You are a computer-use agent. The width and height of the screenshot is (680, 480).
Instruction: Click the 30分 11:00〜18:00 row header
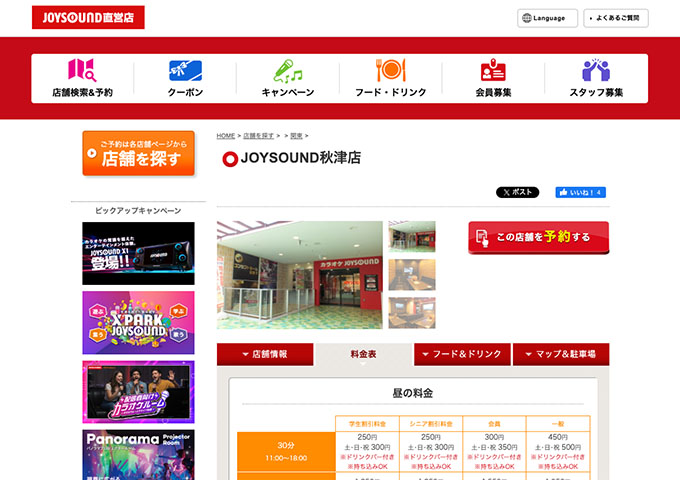click(x=286, y=451)
